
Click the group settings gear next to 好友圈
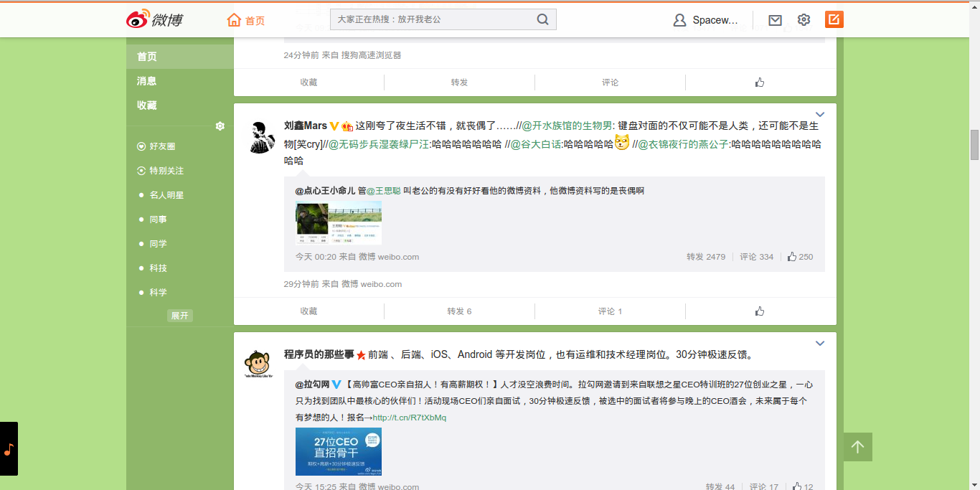[x=220, y=126]
